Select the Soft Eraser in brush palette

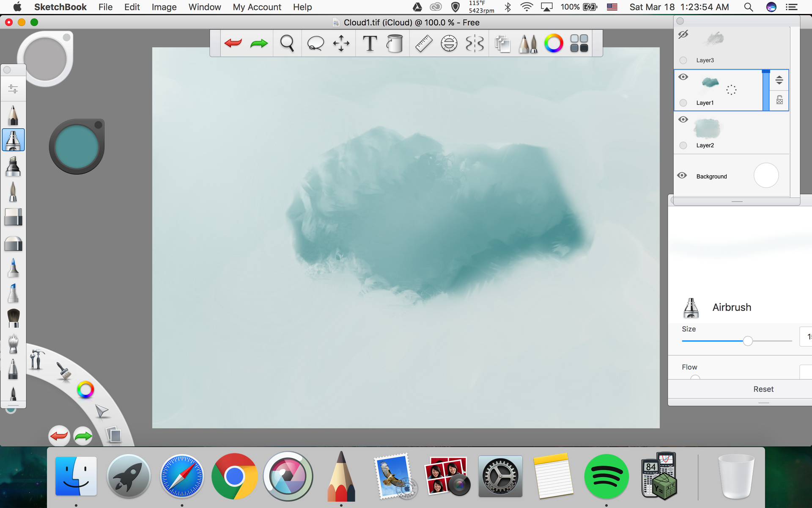pos(13,244)
